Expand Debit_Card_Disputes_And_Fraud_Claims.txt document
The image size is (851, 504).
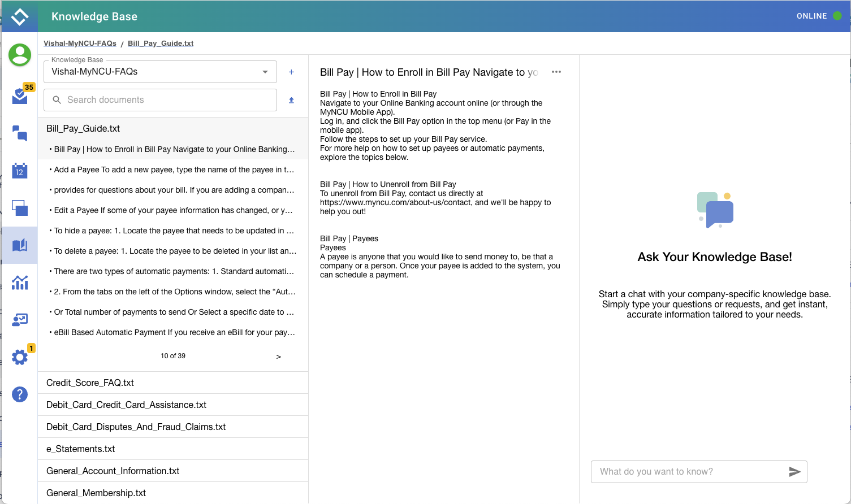pos(136,427)
